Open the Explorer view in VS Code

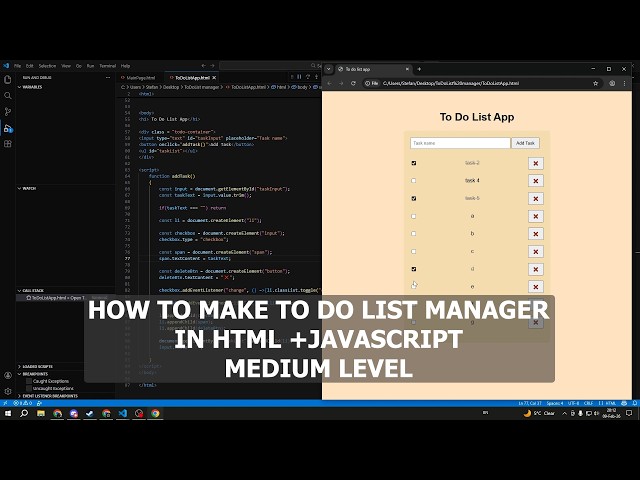pyautogui.click(x=8, y=80)
